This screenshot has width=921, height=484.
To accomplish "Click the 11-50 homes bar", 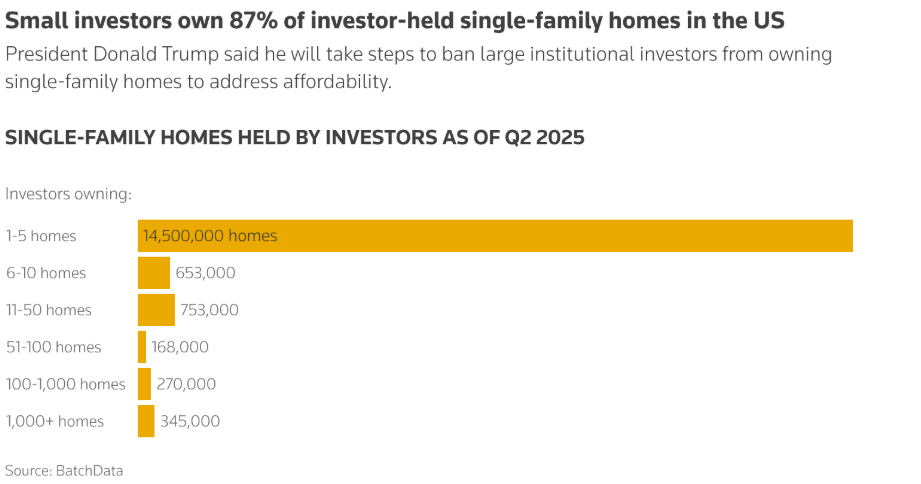I will pyautogui.click(x=156, y=310).
